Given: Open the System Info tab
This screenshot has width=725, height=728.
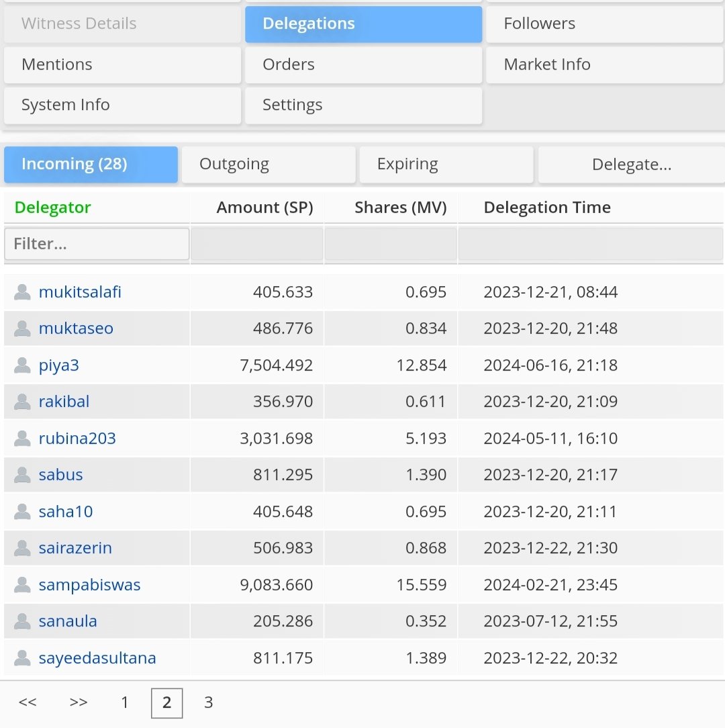Looking at the screenshot, I should tap(123, 105).
